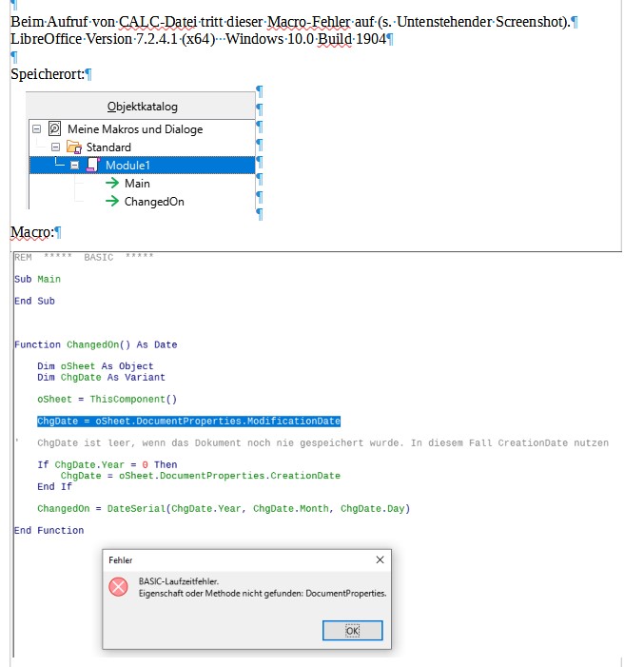Click the 'Function ChangedOn() As Date' line
Image resolution: width=644 pixels, height=667 pixels.
click(x=96, y=344)
